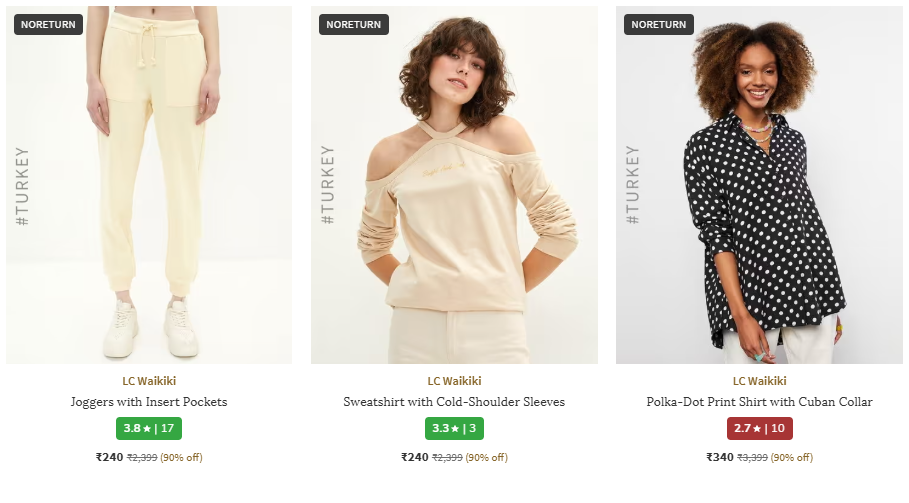The image size is (909, 503).
Task: Click the ₹240 price under sweatshirt
Action: pos(414,457)
